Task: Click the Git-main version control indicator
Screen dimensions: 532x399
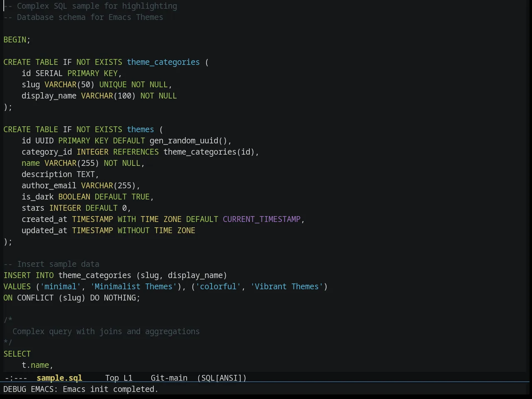Action: [x=169, y=378]
